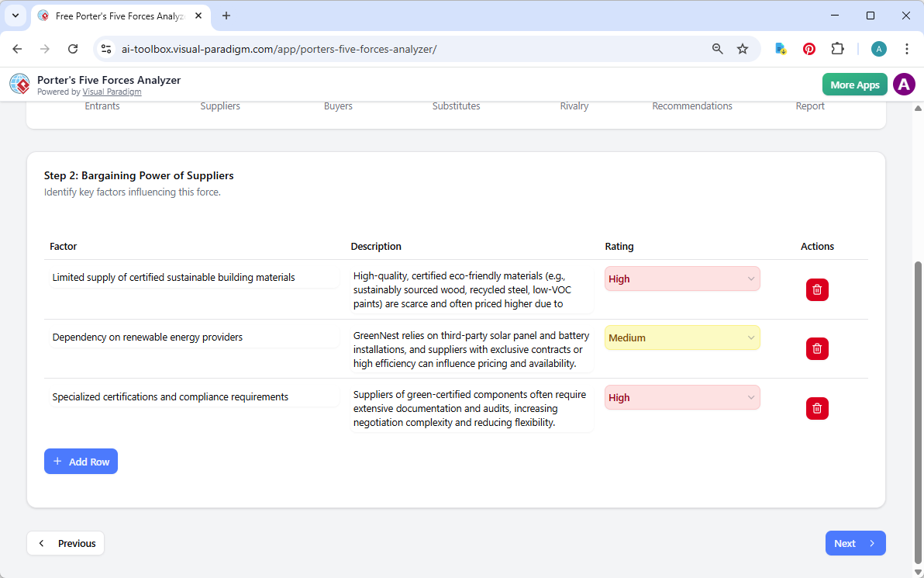Click the Porter's Five Forces Analyzer logo

point(19,84)
